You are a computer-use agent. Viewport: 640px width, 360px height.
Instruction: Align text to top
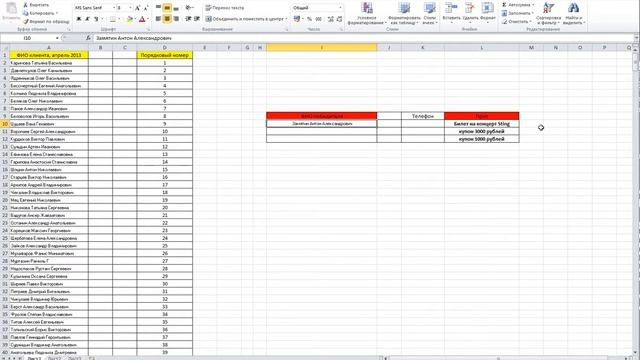[158, 8]
